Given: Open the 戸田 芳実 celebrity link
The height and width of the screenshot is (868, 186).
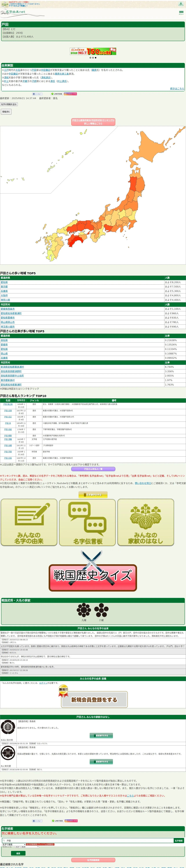Looking at the screenshot, I should (8, 452).
